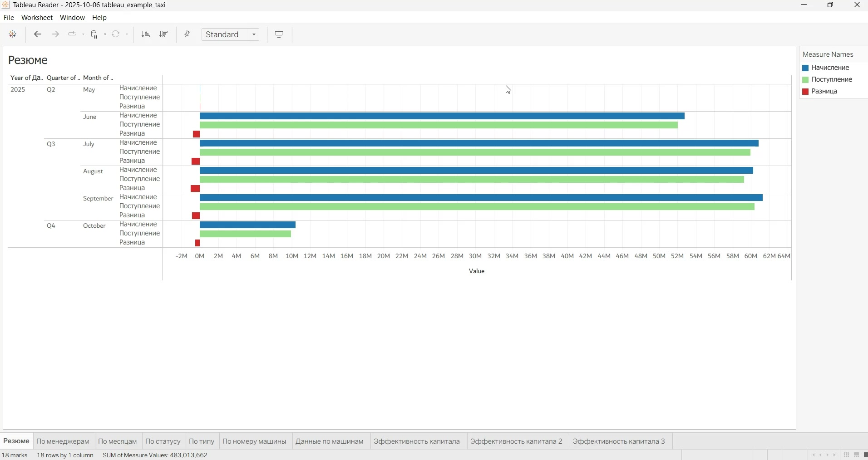
Task: Sort descending using the toolbar icon
Action: [x=164, y=34]
